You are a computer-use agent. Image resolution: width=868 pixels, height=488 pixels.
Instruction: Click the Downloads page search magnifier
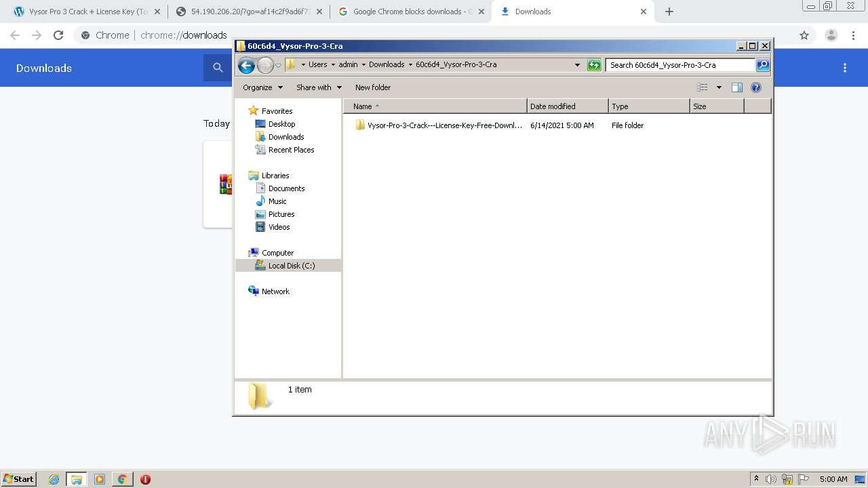click(x=218, y=68)
